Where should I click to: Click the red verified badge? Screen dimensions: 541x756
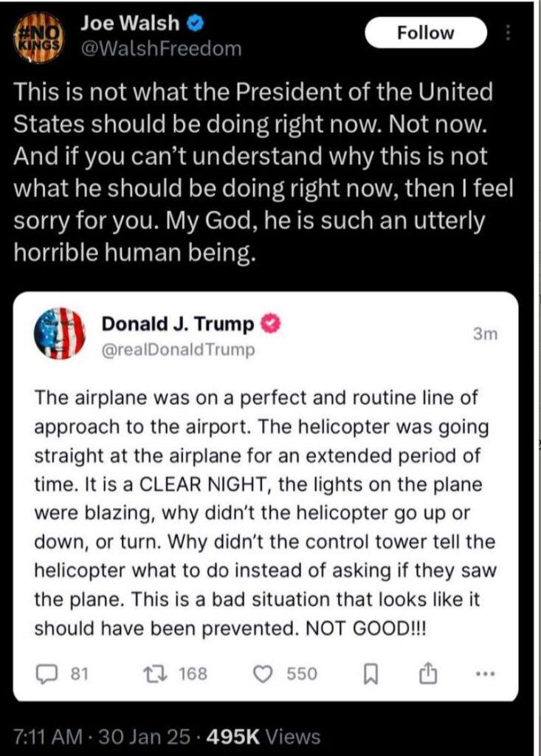(272, 323)
